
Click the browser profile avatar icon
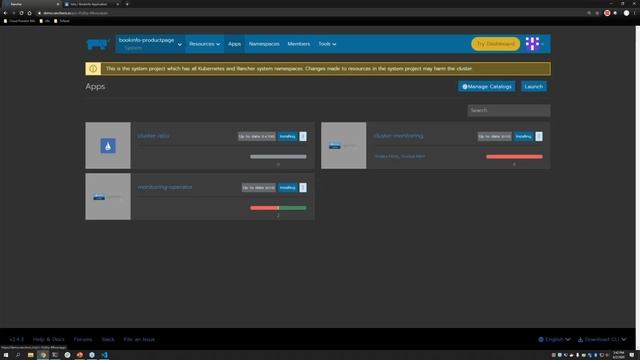[626, 13]
